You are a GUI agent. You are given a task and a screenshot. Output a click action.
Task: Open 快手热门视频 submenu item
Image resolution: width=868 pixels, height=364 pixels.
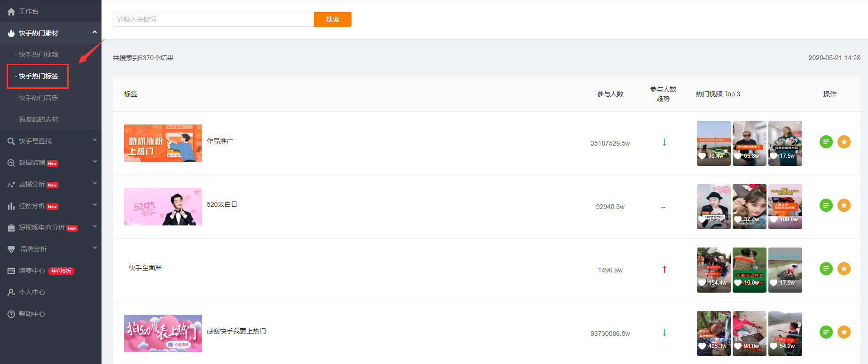(x=39, y=54)
